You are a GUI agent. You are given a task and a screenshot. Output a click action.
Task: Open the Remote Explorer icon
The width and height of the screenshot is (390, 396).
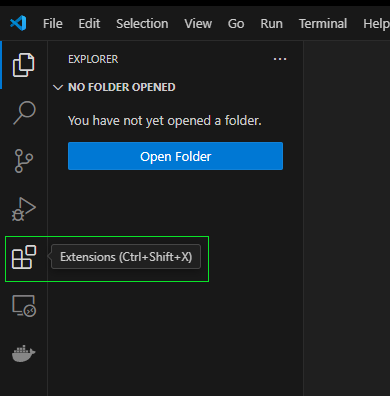click(x=24, y=306)
